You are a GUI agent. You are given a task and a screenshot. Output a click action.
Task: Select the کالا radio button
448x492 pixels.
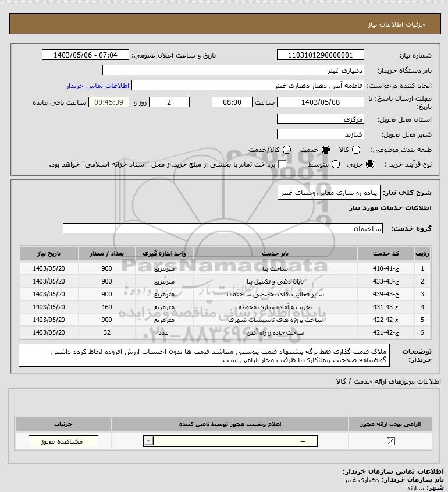(x=356, y=150)
